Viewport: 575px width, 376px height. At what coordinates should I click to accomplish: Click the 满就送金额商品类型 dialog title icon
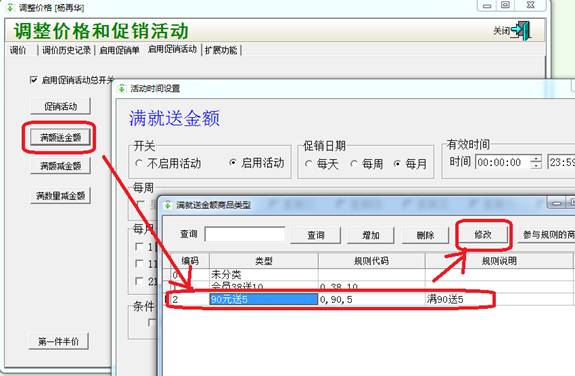click(x=168, y=205)
